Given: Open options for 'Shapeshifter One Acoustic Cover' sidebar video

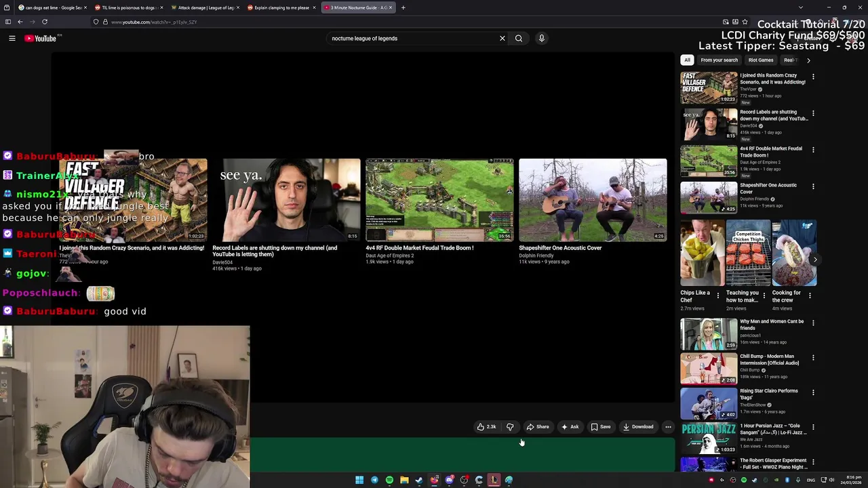Looking at the screenshot, I should [813, 186].
